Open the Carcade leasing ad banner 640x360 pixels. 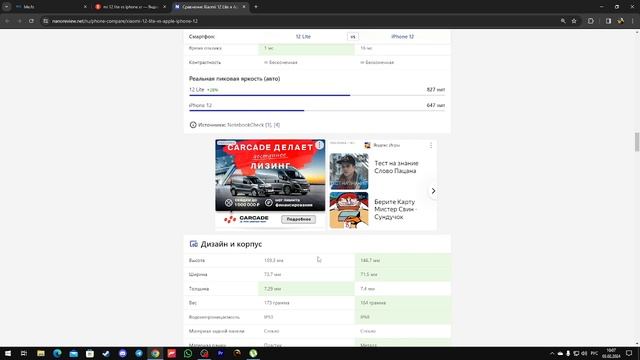pos(270,175)
